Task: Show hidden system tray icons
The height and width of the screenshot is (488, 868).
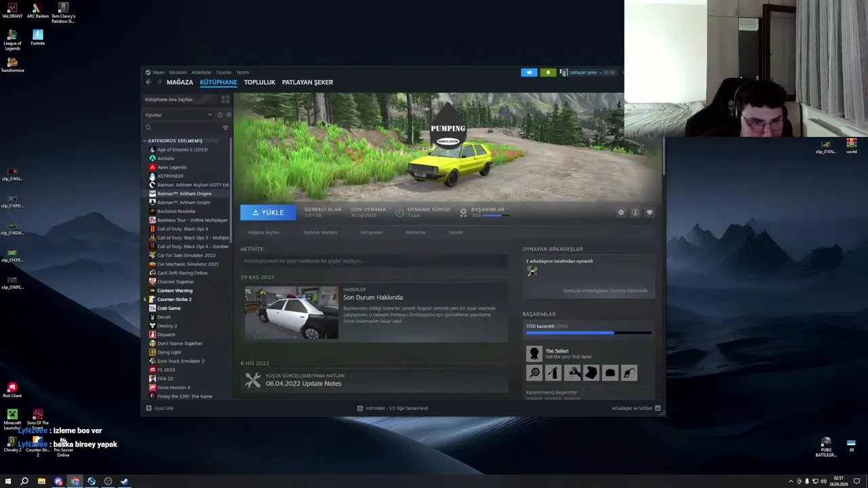Action: coord(791,481)
